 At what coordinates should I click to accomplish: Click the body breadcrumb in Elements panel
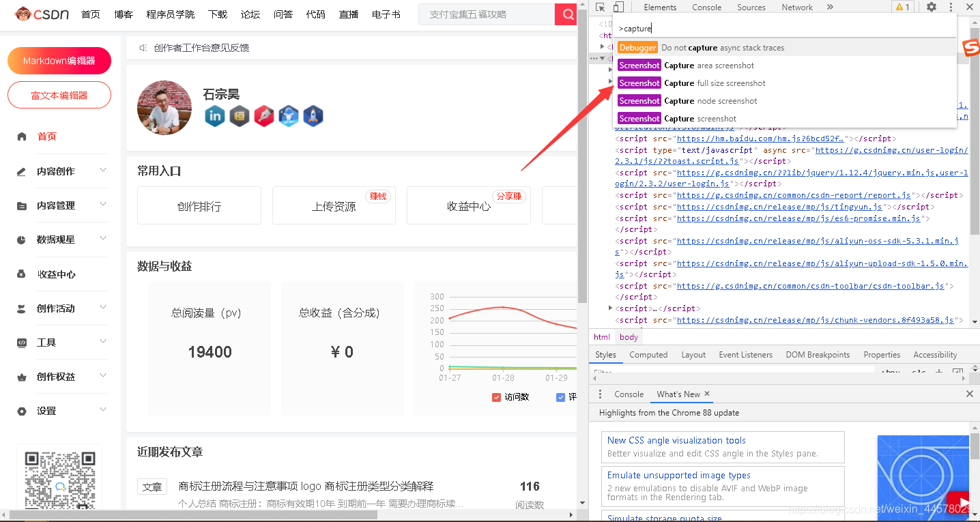(x=629, y=337)
